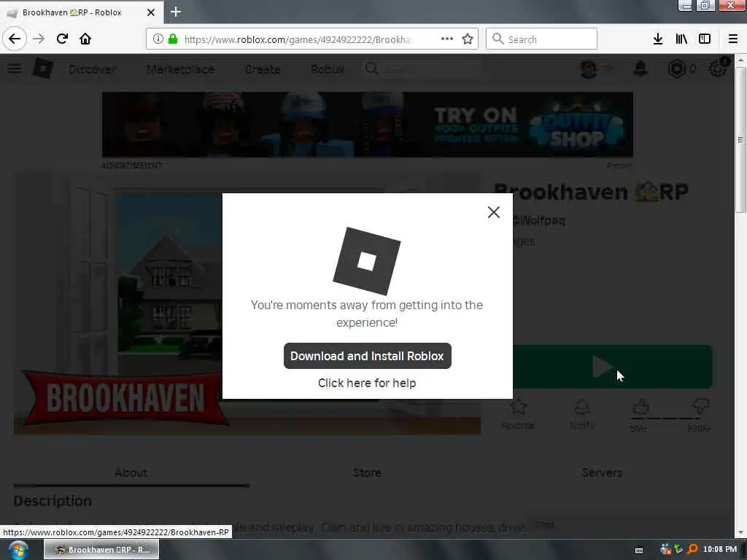Screen dimensions: 747x560
Task: Close the Roblox download dialog
Action: 494,212
